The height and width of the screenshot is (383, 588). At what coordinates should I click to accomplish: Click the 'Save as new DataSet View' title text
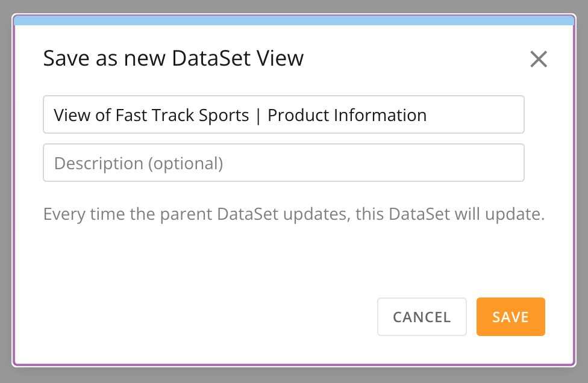(x=173, y=58)
